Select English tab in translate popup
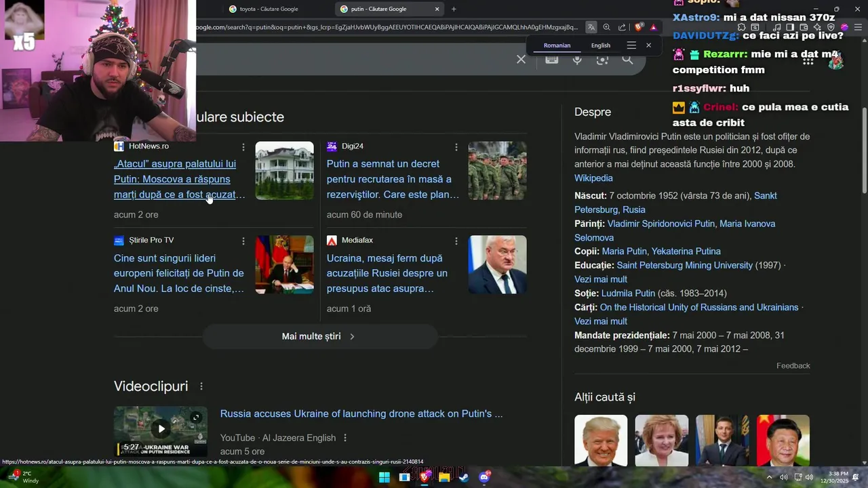The height and width of the screenshot is (488, 868). pyautogui.click(x=601, y=45)
